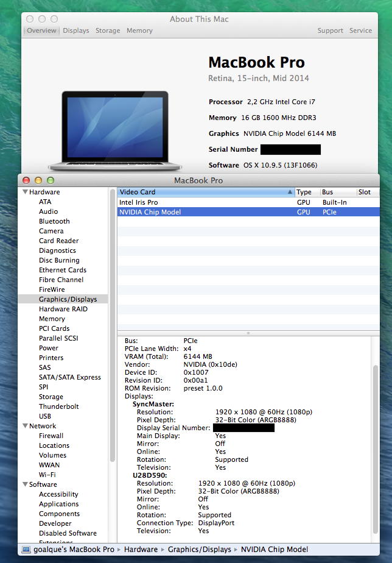The image size is (392, 563).
Task: Select the Overview tab
Action: 41,30
